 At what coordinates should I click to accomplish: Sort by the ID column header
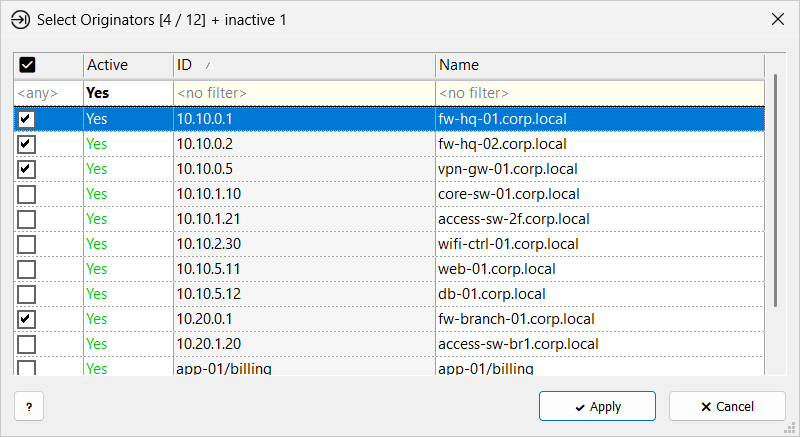click(x=304, y=65)
